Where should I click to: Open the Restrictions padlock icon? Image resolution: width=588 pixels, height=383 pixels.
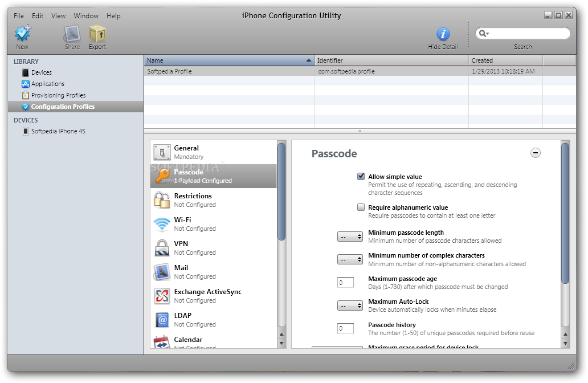click(162, 200)
